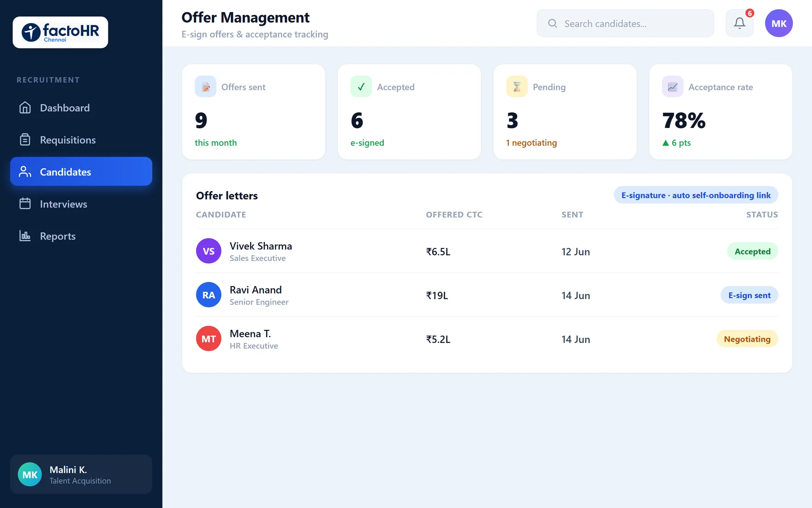This screenshot has width=812, height=508.
Task: Click the search magnifier icon
Action: pyautogui.click(x=552, y=23)
